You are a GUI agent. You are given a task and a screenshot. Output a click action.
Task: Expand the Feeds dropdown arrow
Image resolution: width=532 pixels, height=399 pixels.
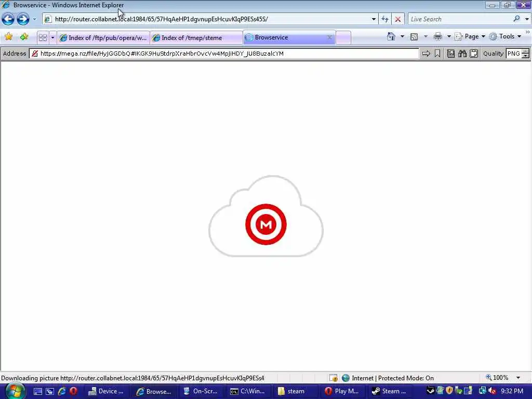point(426,36)
